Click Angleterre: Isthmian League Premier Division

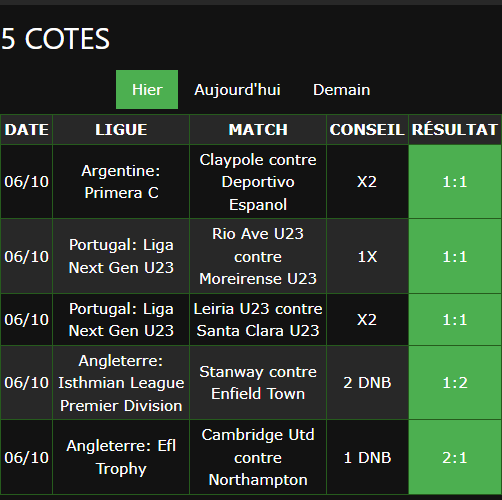click(121, 383)
